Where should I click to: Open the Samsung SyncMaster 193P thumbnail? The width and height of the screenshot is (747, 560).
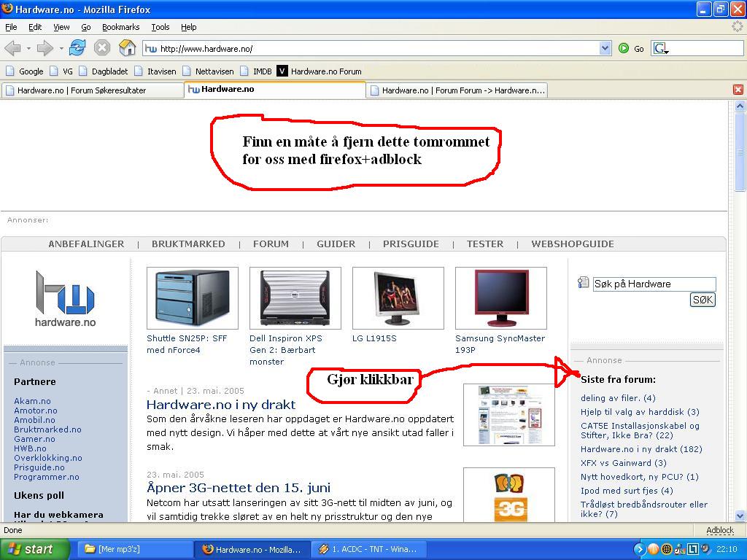pyautogui.click(x=501, y=298)
